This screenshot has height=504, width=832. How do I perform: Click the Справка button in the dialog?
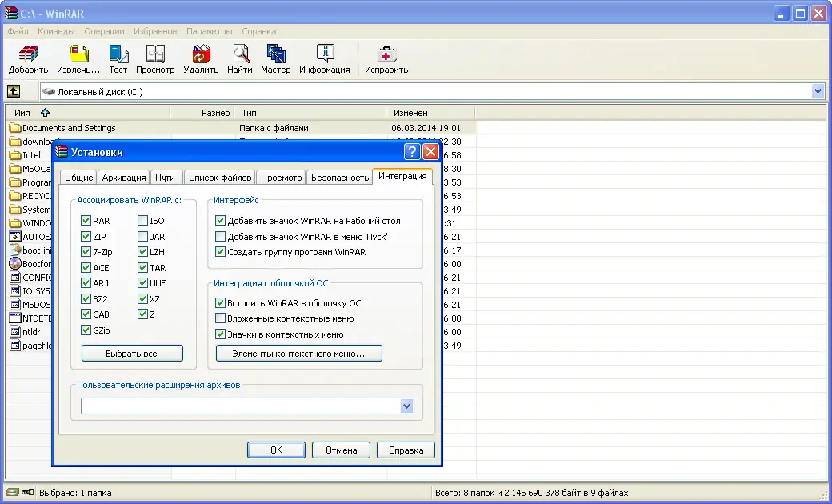coord(406,450)
